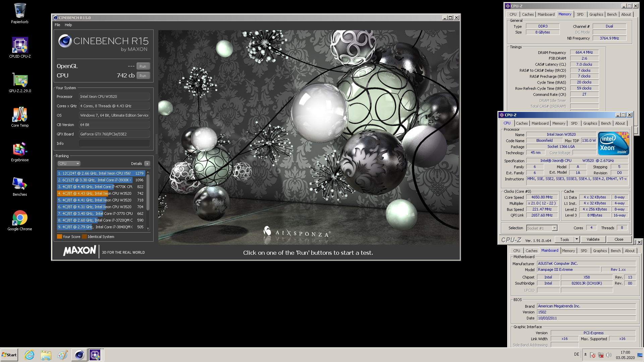Click the Paint icon in taskbar

tap(62, 355)
